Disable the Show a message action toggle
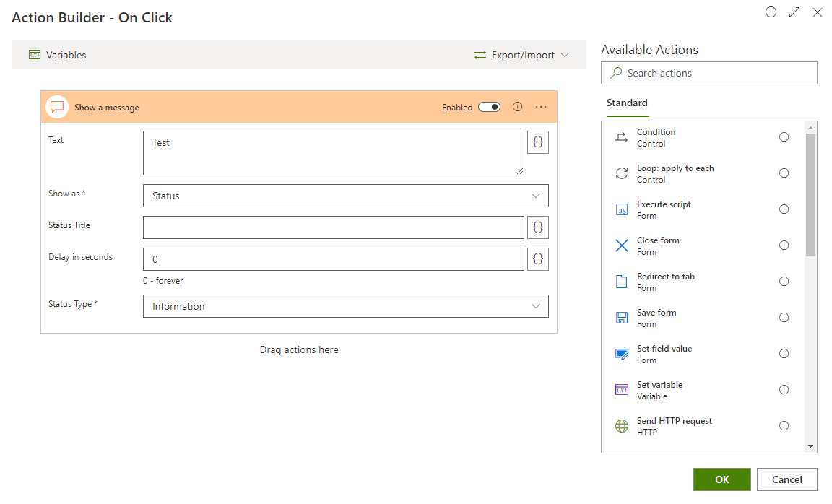This screenshot has width=832, height=504. tap(489, 107)
